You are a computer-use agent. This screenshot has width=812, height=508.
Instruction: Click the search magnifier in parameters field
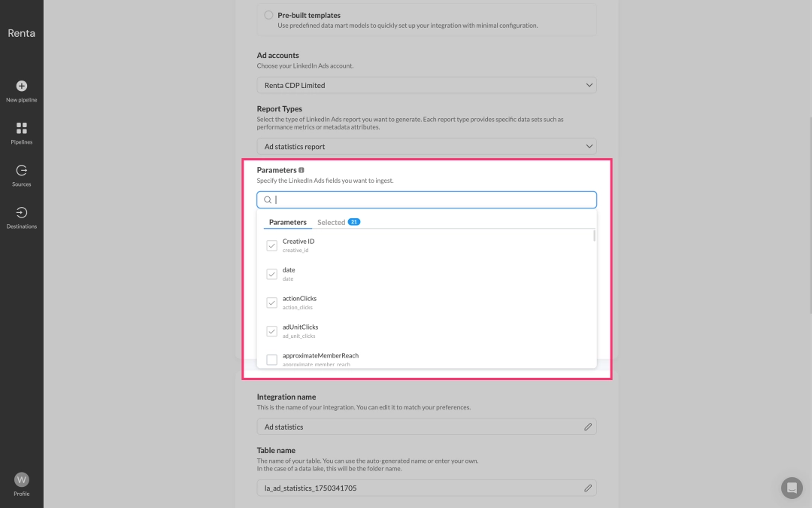[x=268, y=199]
